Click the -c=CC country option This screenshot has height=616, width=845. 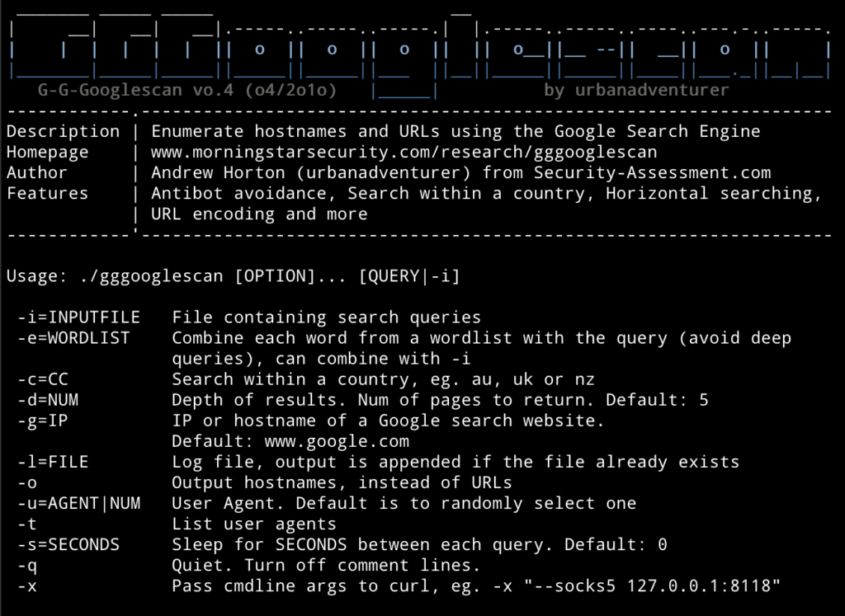(43, 379)
